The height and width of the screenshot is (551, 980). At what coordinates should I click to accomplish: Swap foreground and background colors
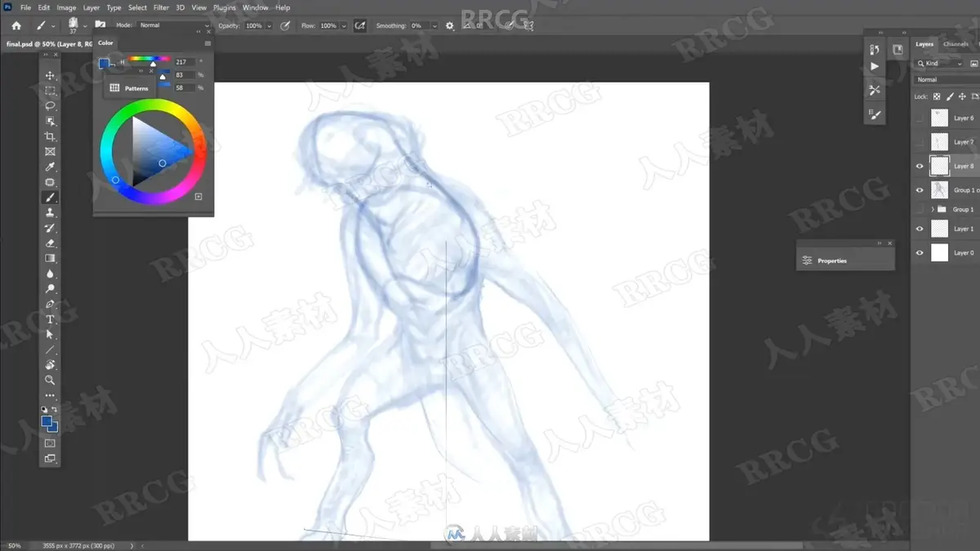(x=55, y=409)
